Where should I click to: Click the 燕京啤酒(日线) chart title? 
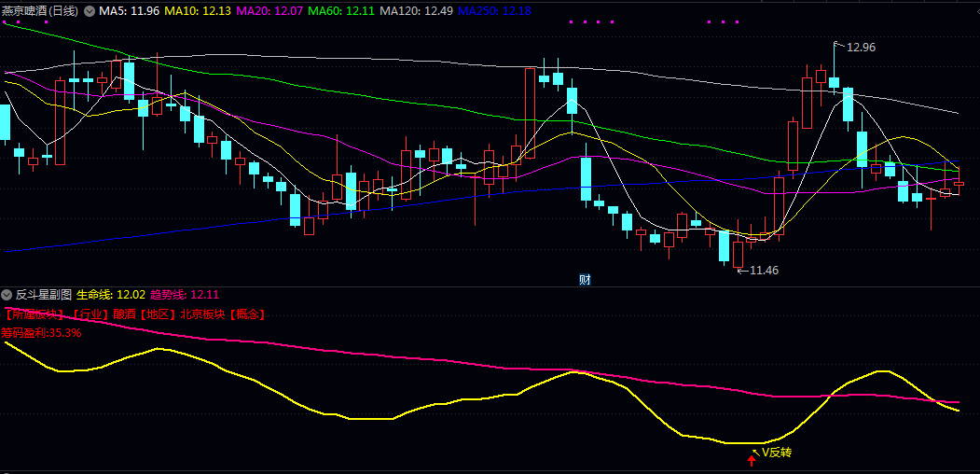click(41, 10)
